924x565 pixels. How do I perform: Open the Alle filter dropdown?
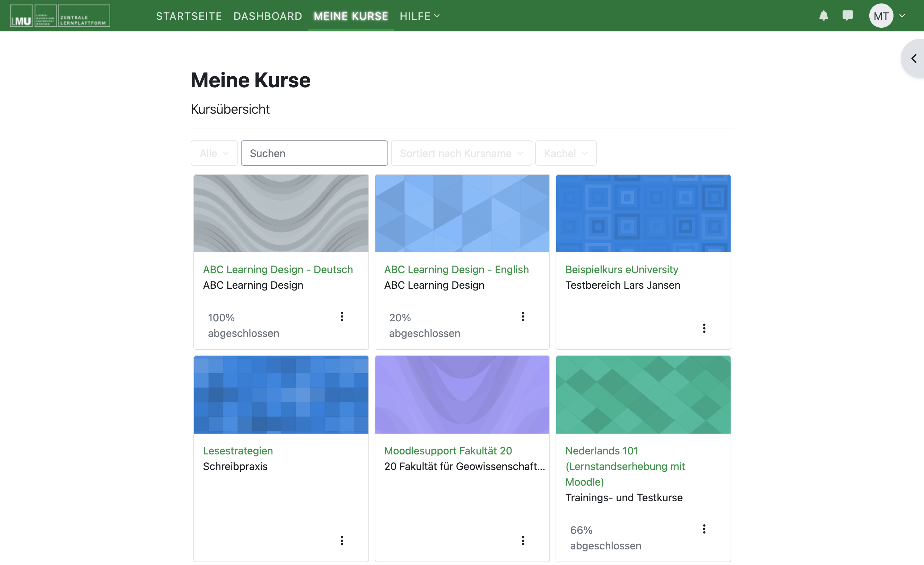pyautogui.click(x=214, y=153)
